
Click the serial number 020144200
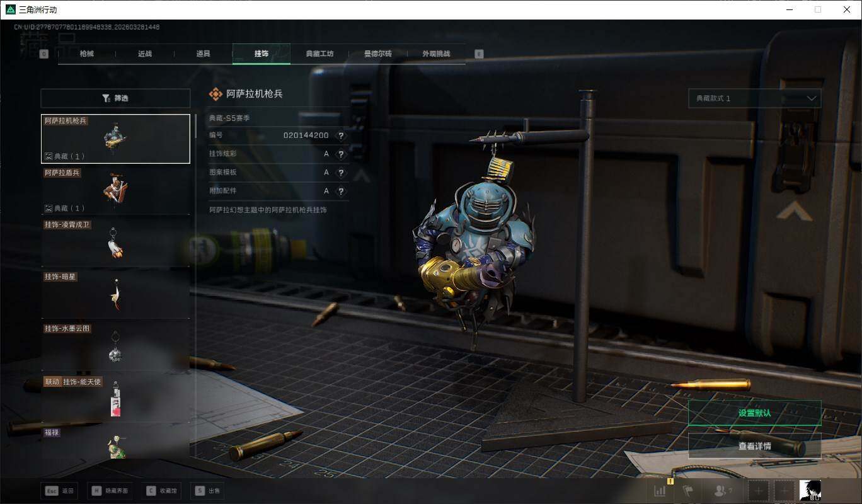[306, 135]
